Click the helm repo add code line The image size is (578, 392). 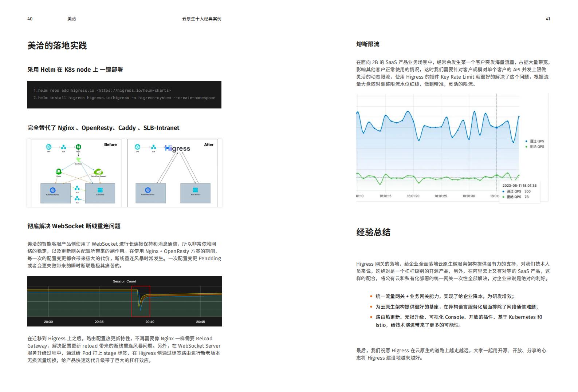[102, 90]
